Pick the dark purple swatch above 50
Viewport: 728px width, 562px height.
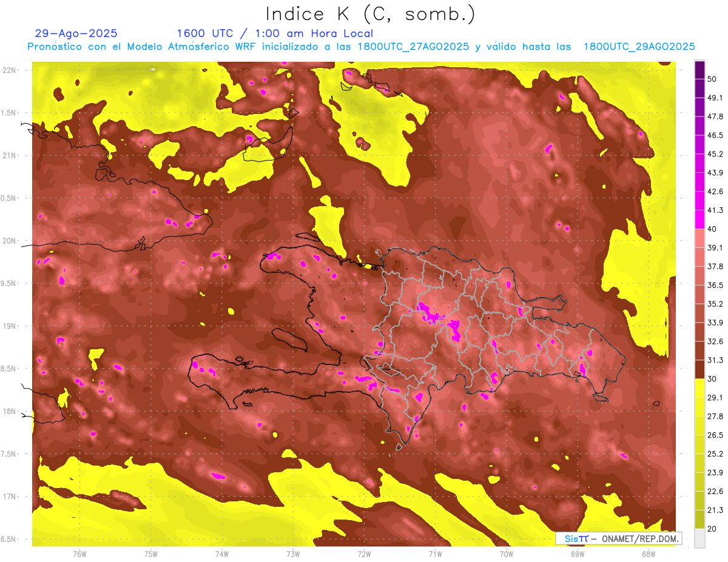point(699,69)
